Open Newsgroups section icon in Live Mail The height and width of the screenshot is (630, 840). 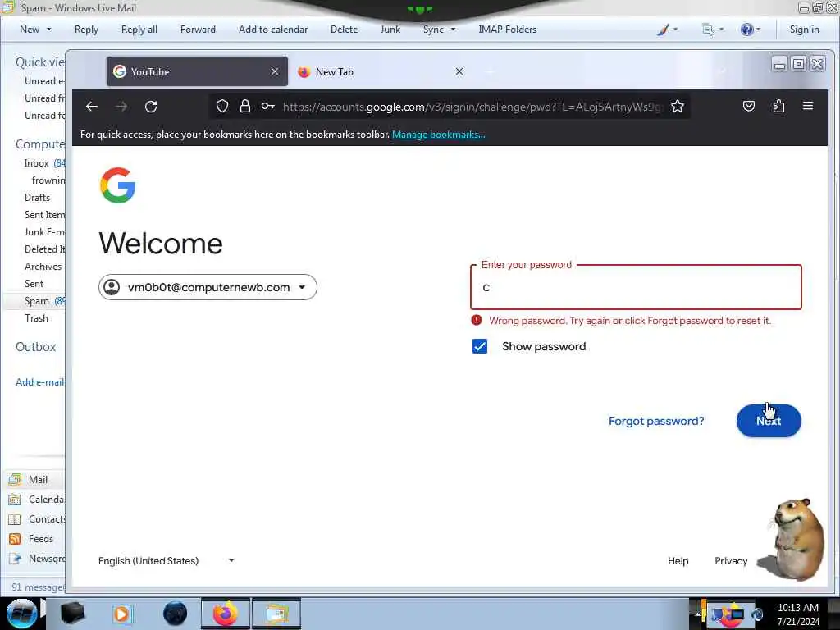point(15,559)
